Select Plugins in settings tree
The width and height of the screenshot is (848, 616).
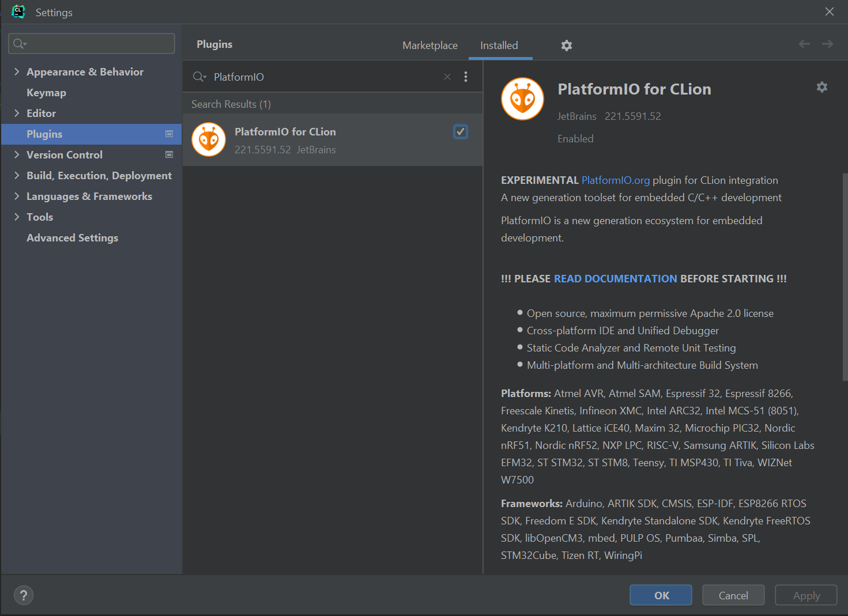point(91,134)
